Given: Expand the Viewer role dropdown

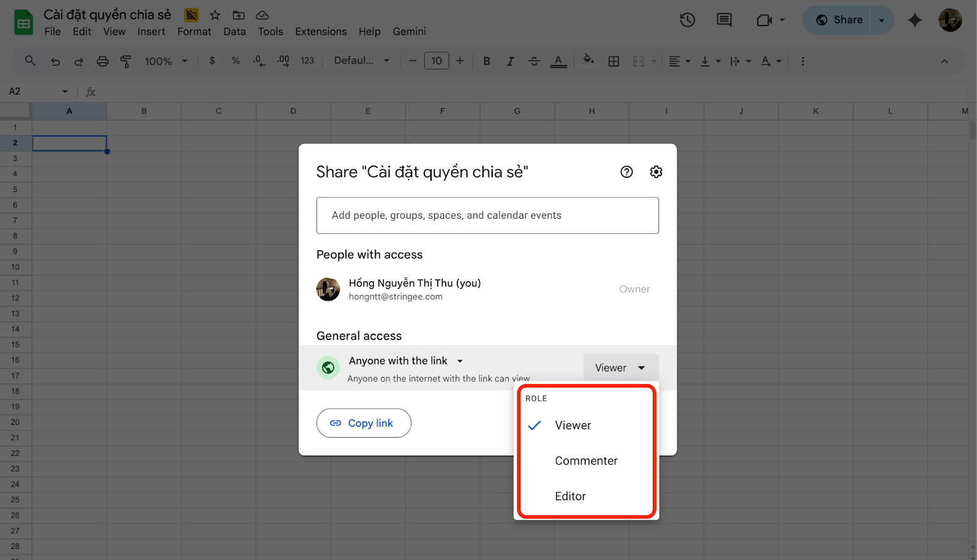Looking at the screenshot, I should (620, 368).
